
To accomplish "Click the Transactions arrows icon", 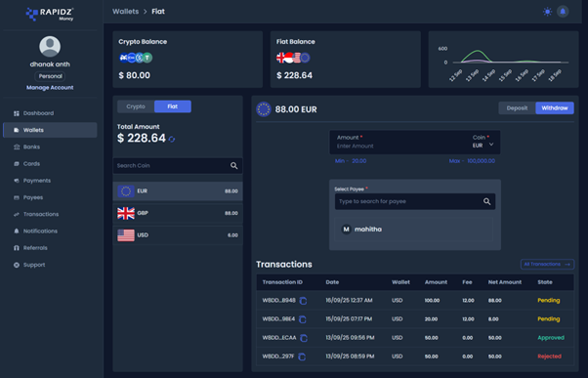I will tap(17, 215).
